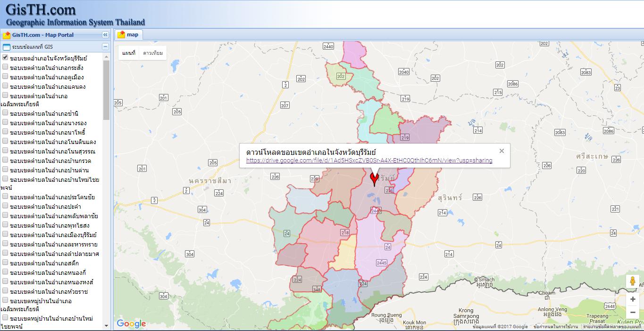The image size is (644, 331).
Task: Open the ข้อกำหนดในการใช้งาน terms link
Action: 556,327
